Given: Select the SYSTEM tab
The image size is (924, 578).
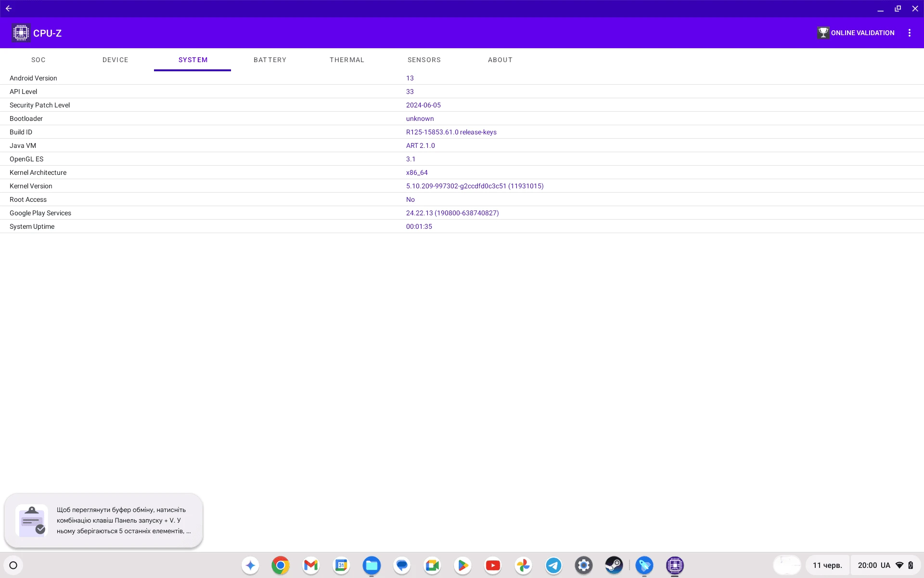Looking at the screenshot, I should [x=192, y=60].
